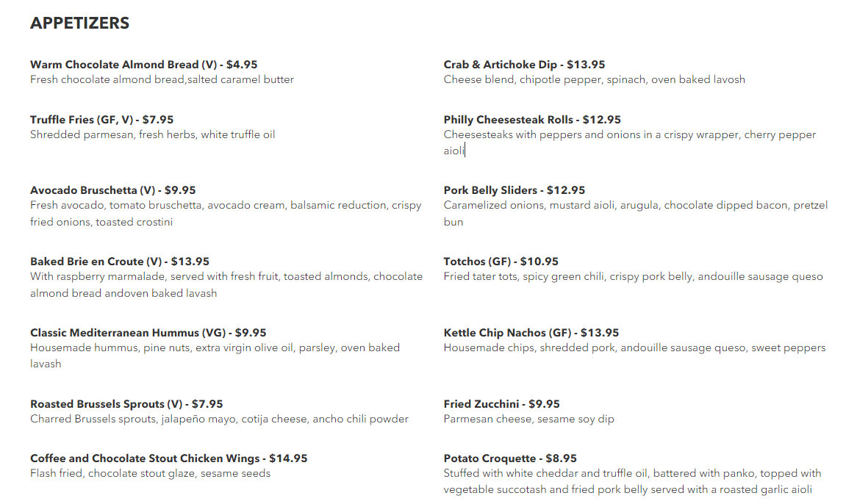Click the Truffle Fries description text
Screen dimensions: 846x504
[x=153, y=134]
